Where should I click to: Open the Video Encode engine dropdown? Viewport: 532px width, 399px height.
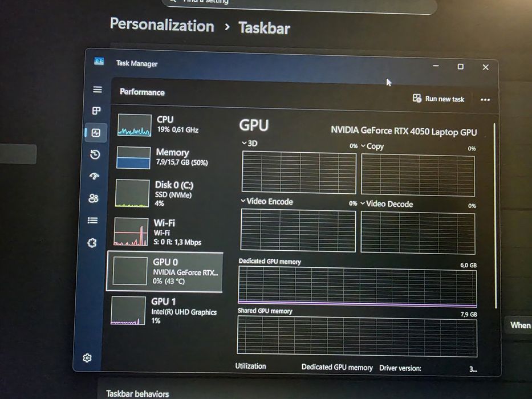point(267,202)
